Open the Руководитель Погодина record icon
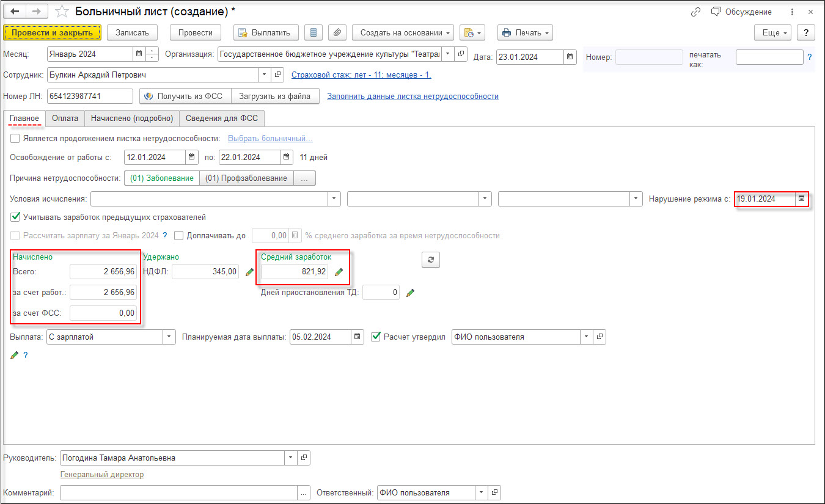825x504 pixels. tap(304, 458)
